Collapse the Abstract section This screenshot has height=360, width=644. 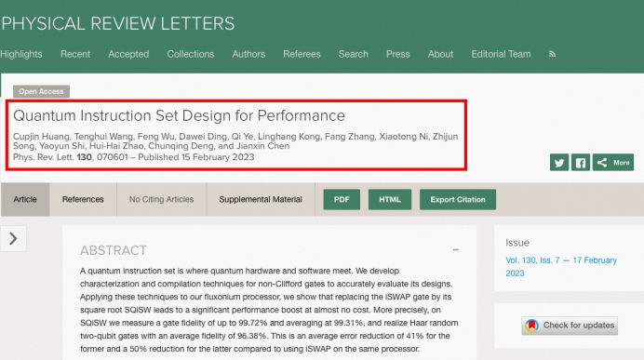[x=455, y=249]
